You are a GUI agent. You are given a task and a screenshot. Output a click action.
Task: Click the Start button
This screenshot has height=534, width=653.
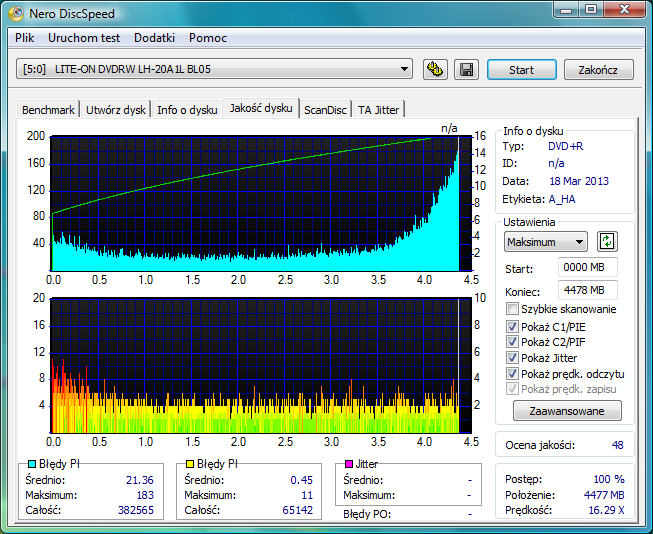[521, 70]
